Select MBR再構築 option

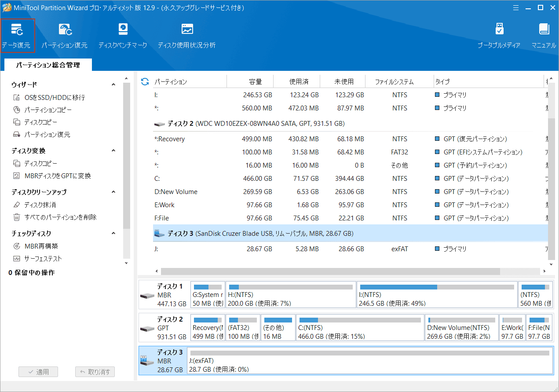coord(36,246)
